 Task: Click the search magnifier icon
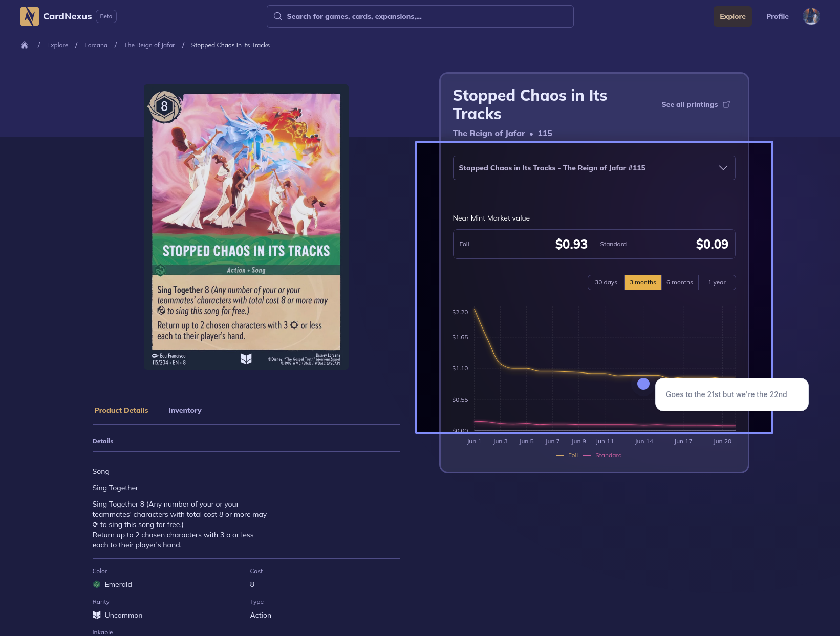click(x=278, y=16)
